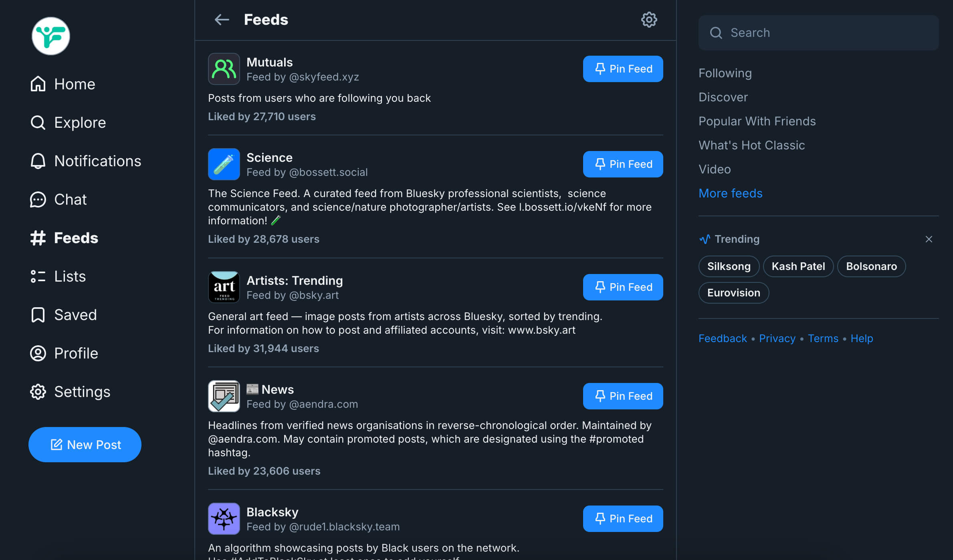This screenshot has width=953, height=560.
Task: Open the Privacy link
Action: (777, 338)
